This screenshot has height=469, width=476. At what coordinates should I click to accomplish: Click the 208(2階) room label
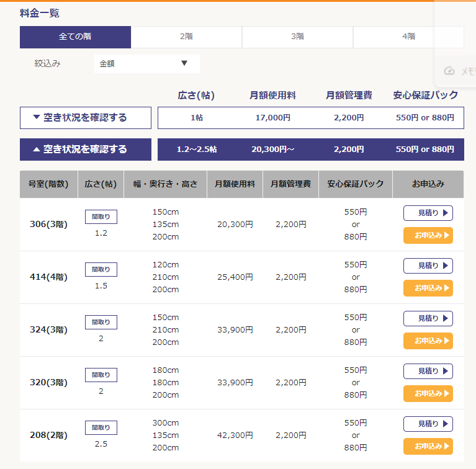pyautogui.click(x=48, y=435)
